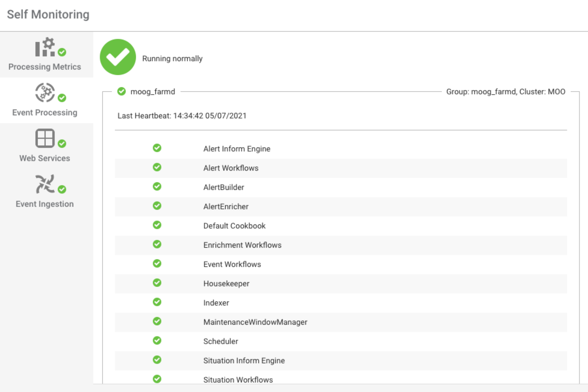
Task: Click the Group: moog_farmd, Cluster: MOO label
Action: 506,92
